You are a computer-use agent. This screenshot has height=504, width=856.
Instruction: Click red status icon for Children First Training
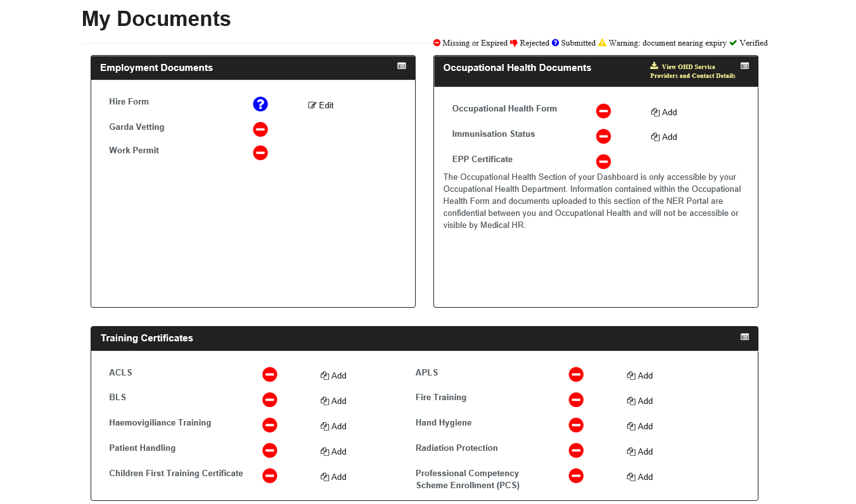click(x=270, y=476)
